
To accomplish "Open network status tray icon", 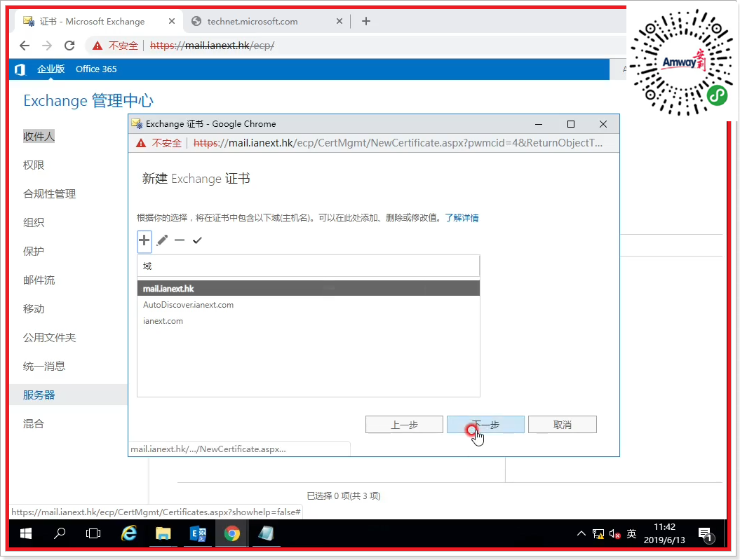I will [598, 534].
